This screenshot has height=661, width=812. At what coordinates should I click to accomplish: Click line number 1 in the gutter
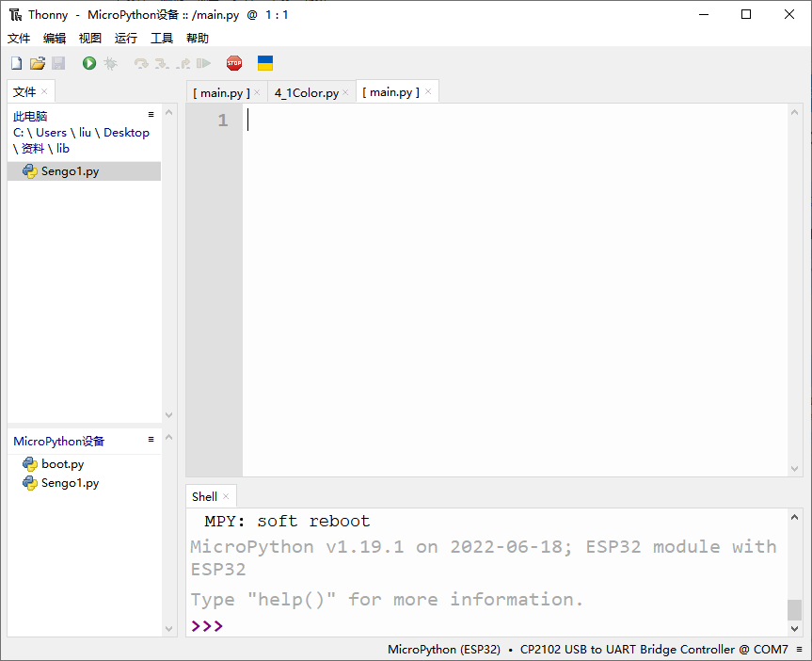(x=223, y=121)
